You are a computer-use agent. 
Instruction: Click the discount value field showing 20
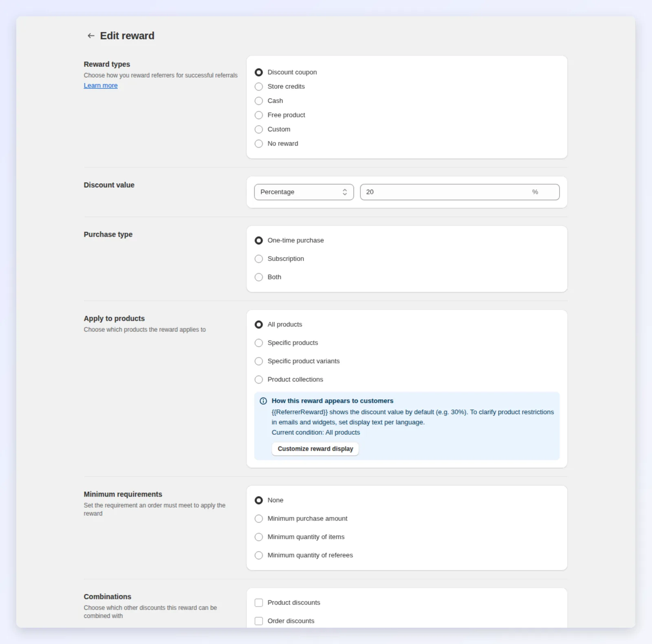(460, 192)
